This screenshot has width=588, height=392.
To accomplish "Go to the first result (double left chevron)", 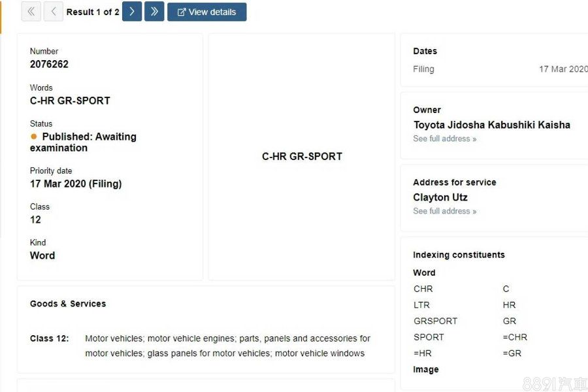I will [31, 12].
